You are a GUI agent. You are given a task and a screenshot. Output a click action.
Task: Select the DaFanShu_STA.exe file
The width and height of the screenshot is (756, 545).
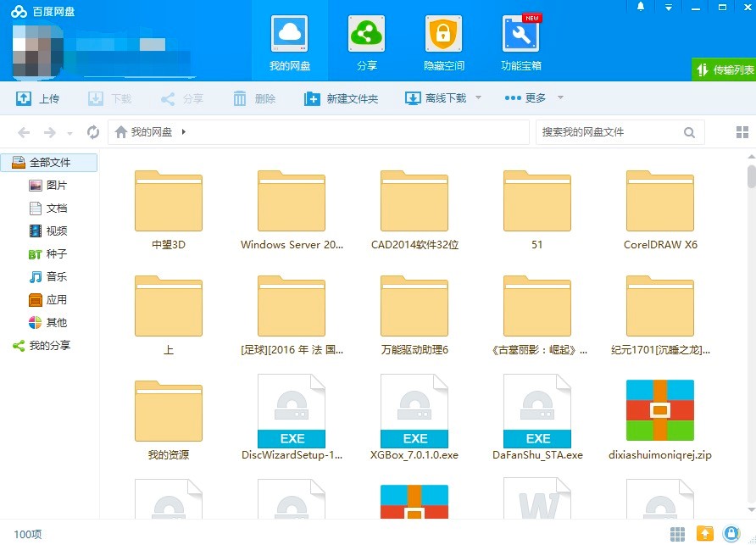pos(537,417)
